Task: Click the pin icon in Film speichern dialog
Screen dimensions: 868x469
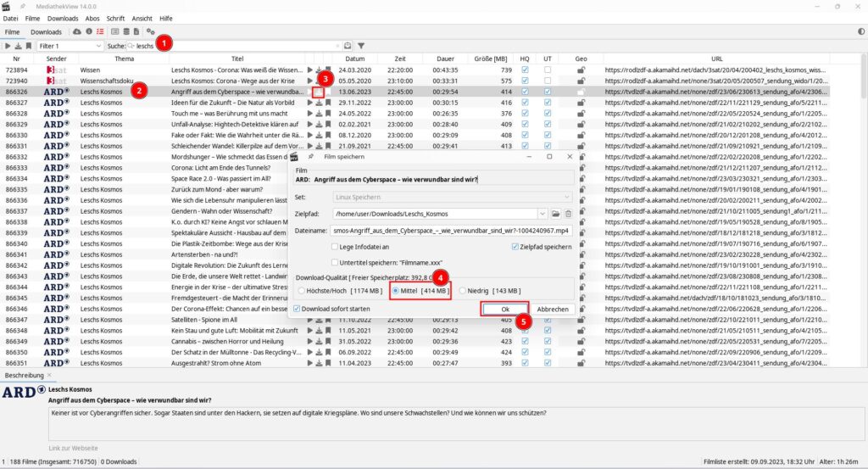Action: coord(310,157)
